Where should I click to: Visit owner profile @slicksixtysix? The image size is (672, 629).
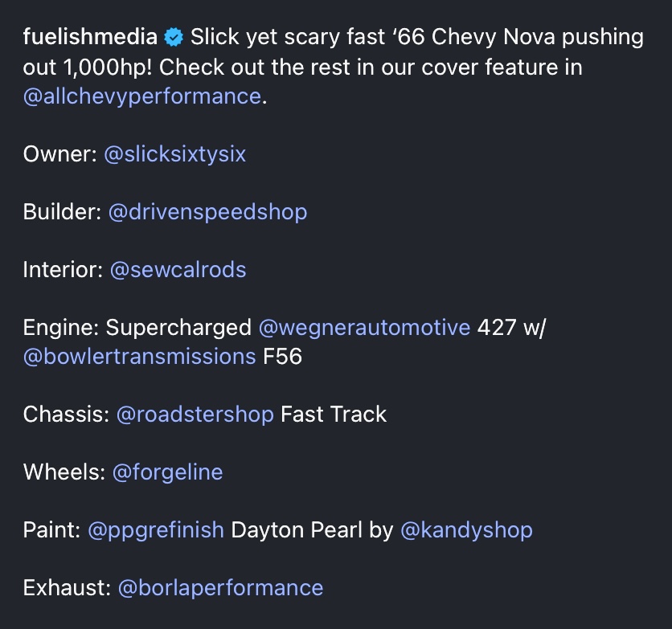175,154
